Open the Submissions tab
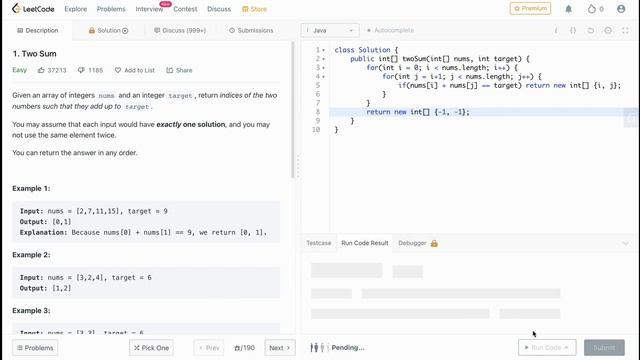The width and height of the screenshot is (640, 360). [x=251, y=30]
